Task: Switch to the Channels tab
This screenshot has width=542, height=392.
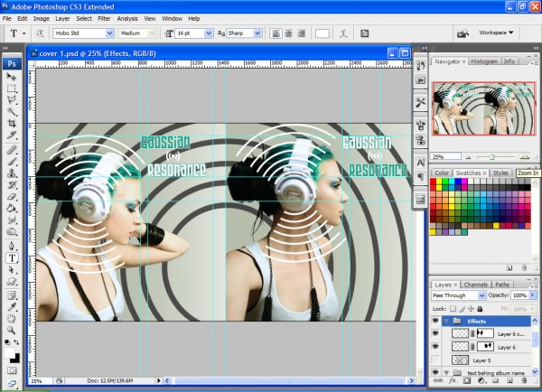Action: click(476, 285)
